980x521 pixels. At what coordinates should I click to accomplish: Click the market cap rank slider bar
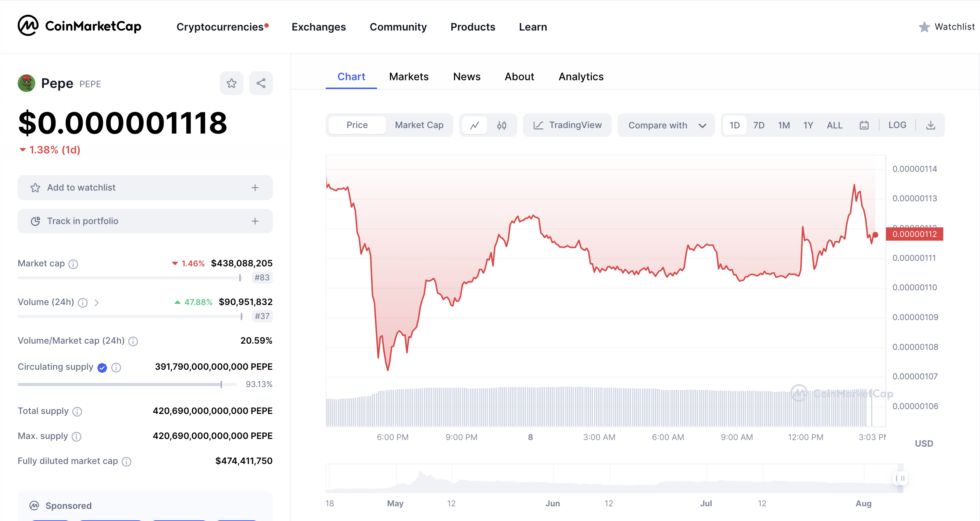(129, 277)
